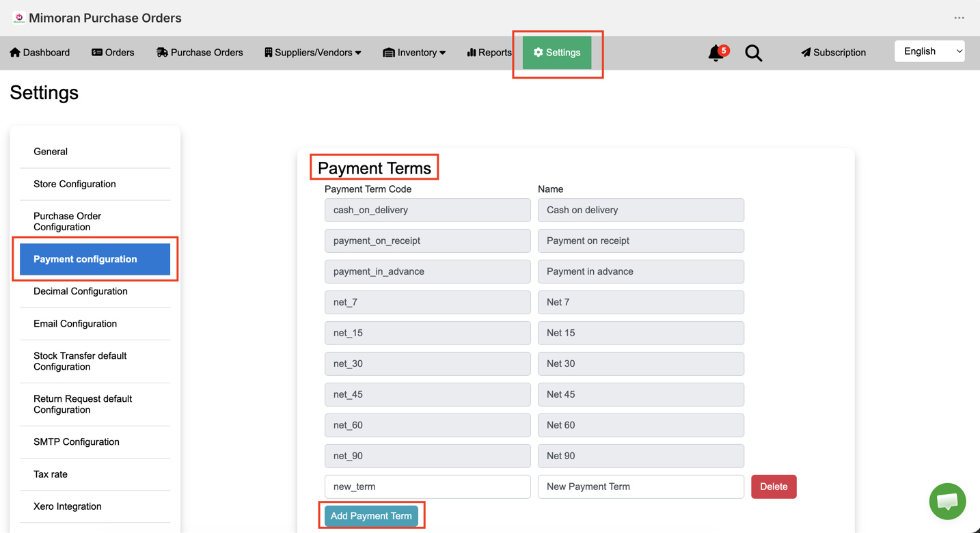
Task: Click the New Payment Term name field
Action: [641, 487]
